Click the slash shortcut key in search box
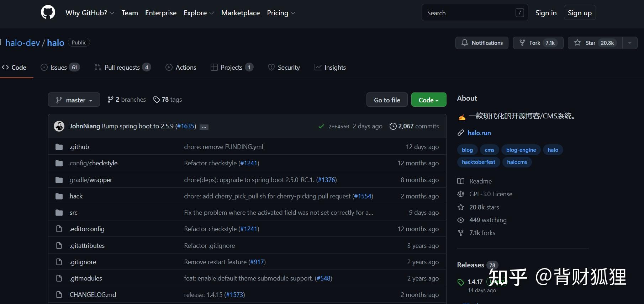The width and height of the screenshot is (644, 304). [519, 13]
